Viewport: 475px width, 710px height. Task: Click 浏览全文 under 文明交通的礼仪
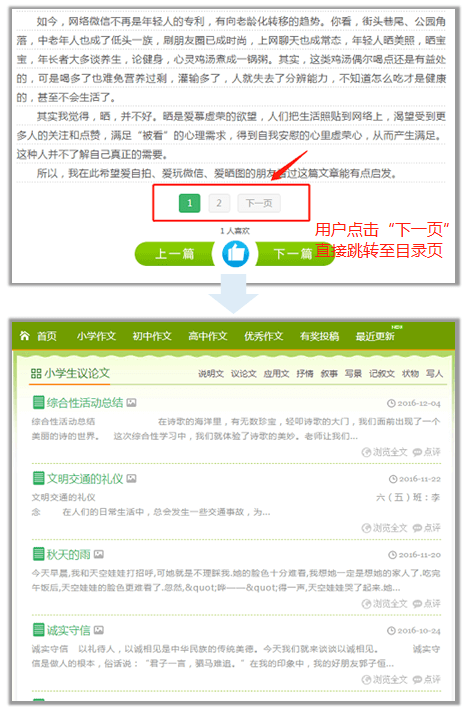click(384, 528)
